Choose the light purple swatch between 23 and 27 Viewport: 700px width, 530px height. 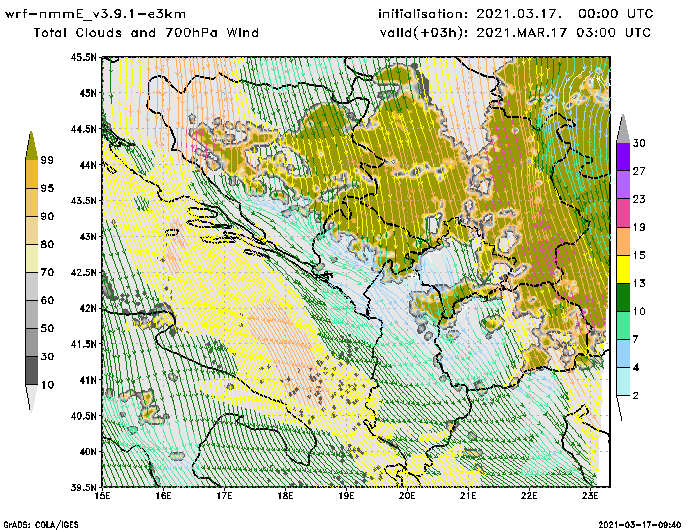coord(623,185)
